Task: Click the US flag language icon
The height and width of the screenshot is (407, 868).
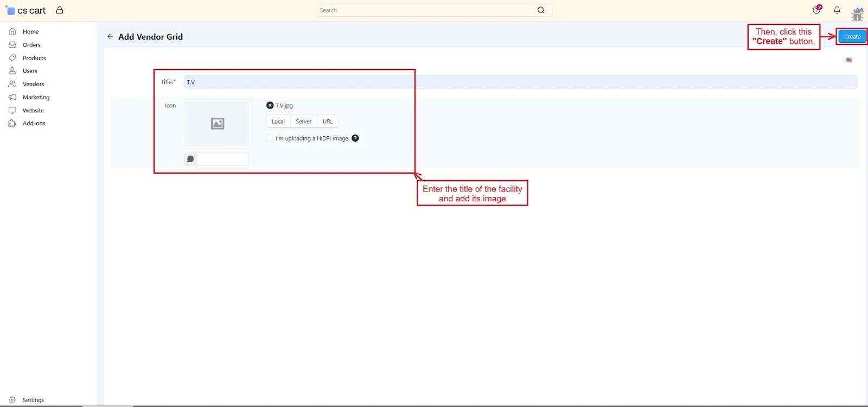Action: [x=848, y=60]
